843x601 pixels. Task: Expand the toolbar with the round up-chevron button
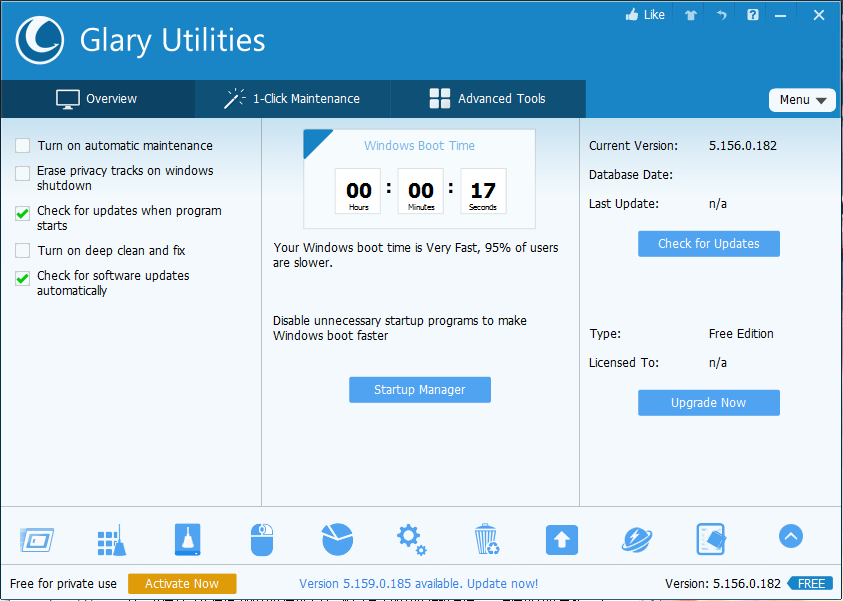pos(790,537)
